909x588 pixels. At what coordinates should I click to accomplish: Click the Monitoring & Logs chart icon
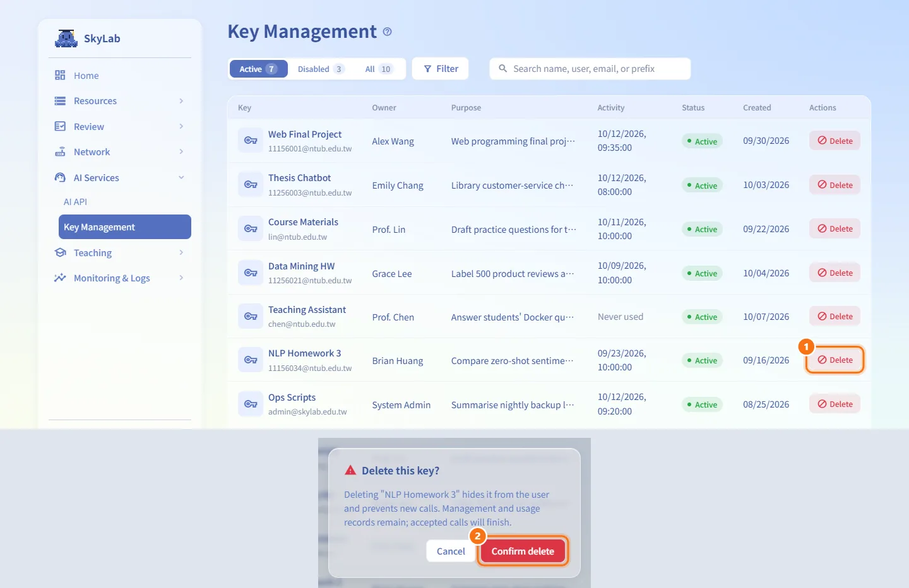[60, 278]
